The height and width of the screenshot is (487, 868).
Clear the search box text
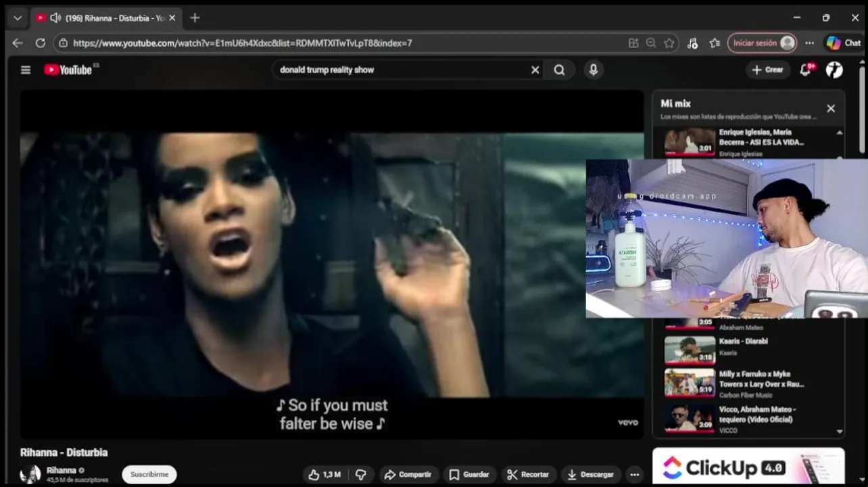click(x=535, y=70)
